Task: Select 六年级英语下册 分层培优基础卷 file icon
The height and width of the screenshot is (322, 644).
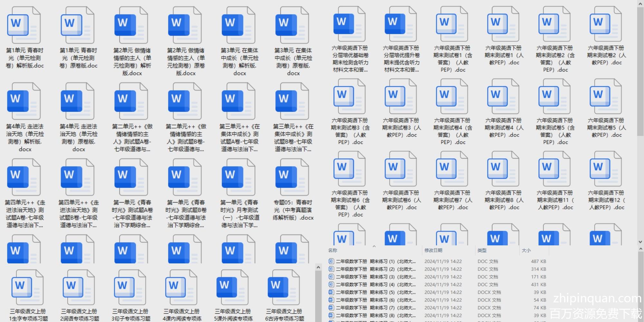Action: pyautogui.click(x=349, y=24)
